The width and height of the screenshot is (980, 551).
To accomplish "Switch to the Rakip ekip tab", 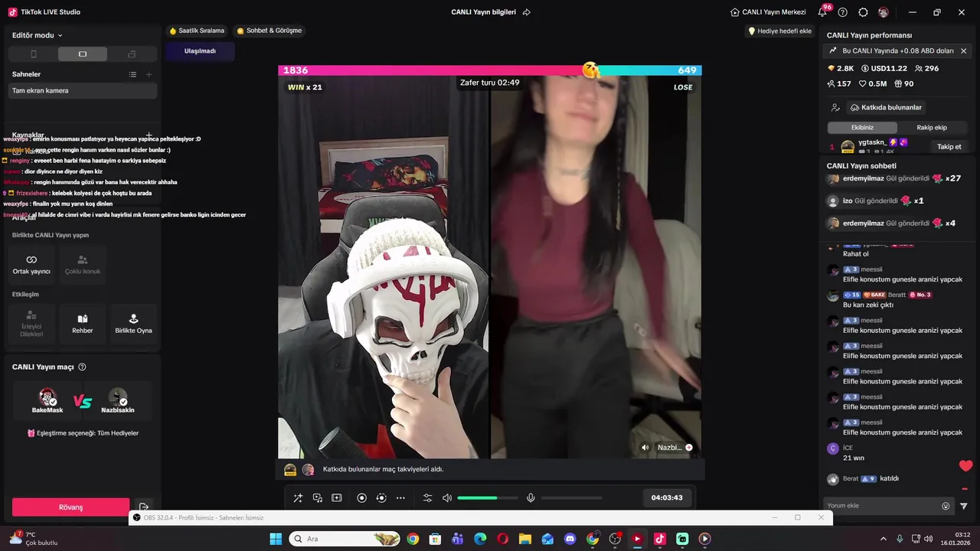I will (x=932, y=128).
